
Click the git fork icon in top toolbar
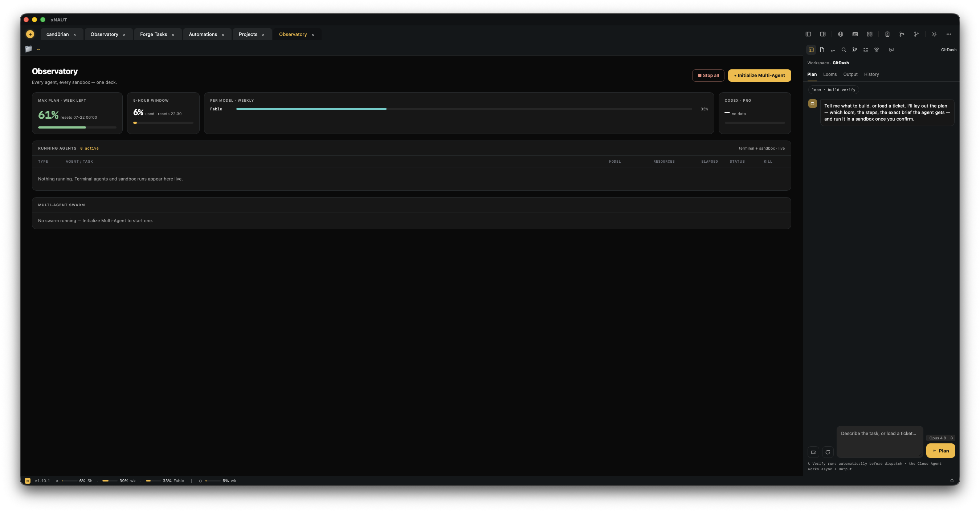tap(916, 34)
